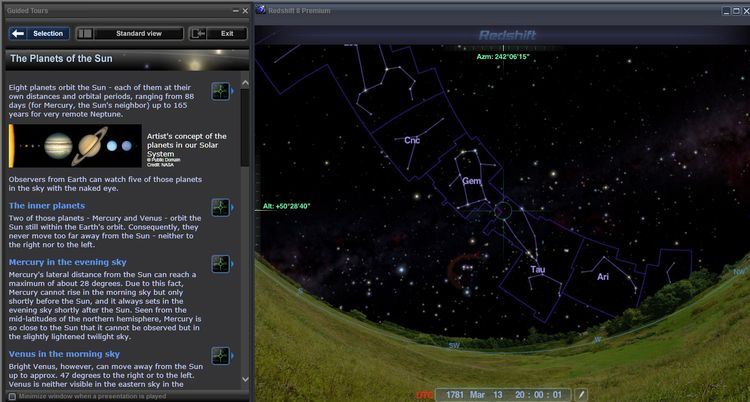Select the Ari constellation label
The image size is (750, 402).
pyautogui.click(x=603, y=277)
